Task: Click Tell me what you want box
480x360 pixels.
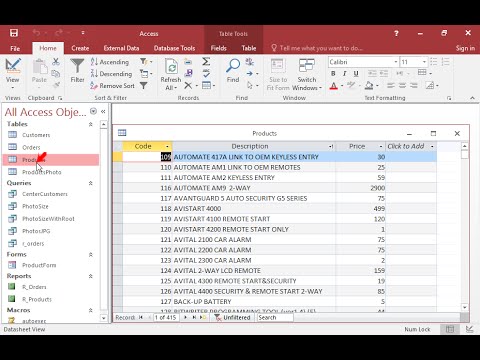Action: coord(317,48)
